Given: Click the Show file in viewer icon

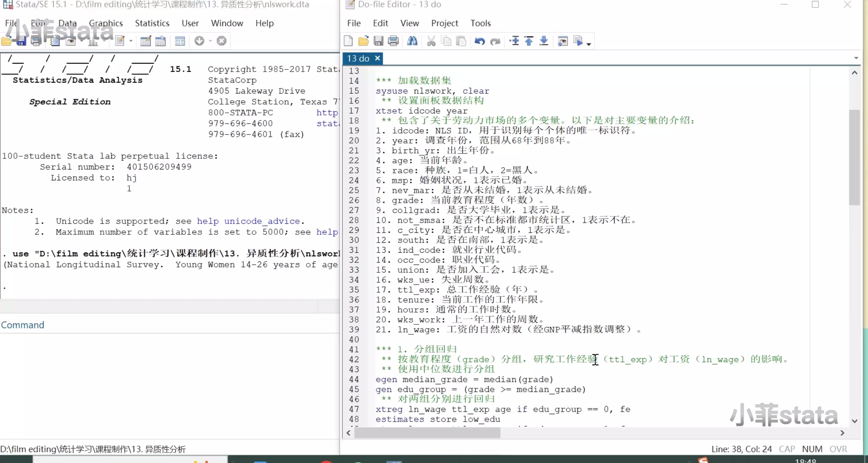Looking at the screenshot, I should [x=562, y=41].
